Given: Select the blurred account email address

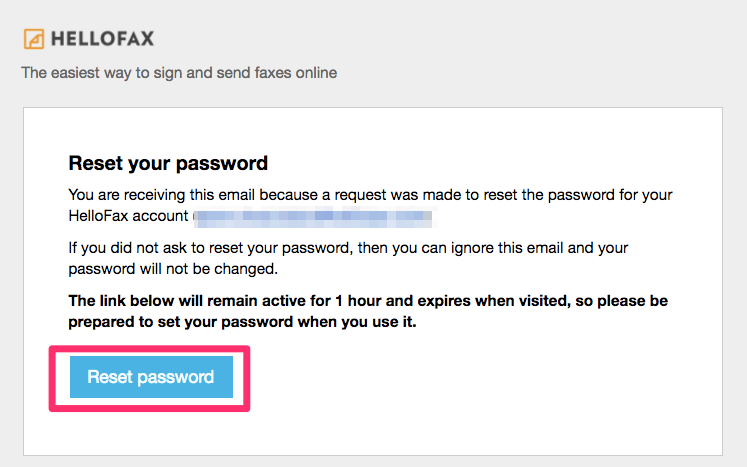Looking at the screenshot, I should (x=314, y=216).
